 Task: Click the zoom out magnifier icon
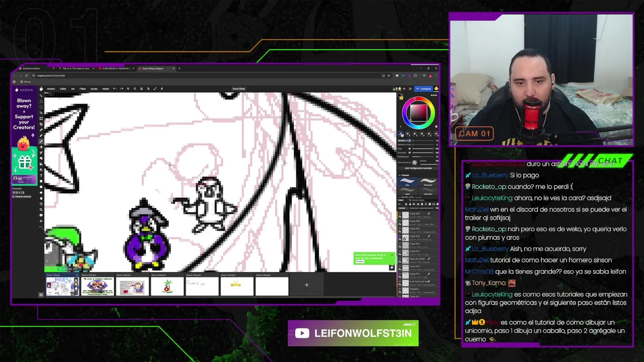pos(135,89)
